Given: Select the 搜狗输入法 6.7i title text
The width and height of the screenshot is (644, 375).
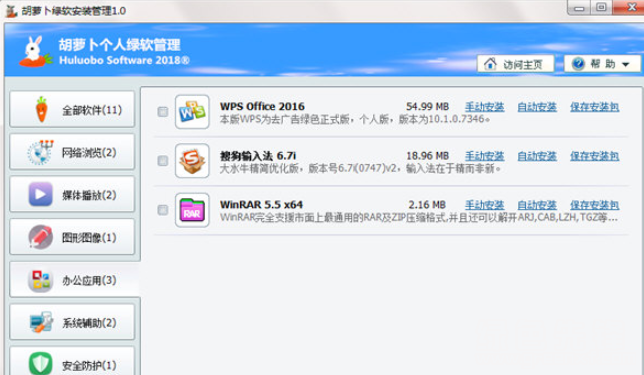Looking at the screenshot, I should 258,156.
